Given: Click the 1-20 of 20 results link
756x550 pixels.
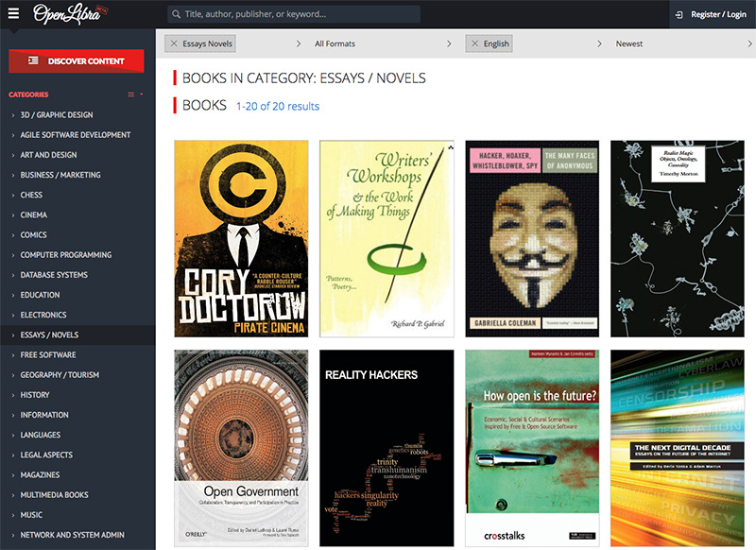Looking at the screenshot, I should coord(278,107).
